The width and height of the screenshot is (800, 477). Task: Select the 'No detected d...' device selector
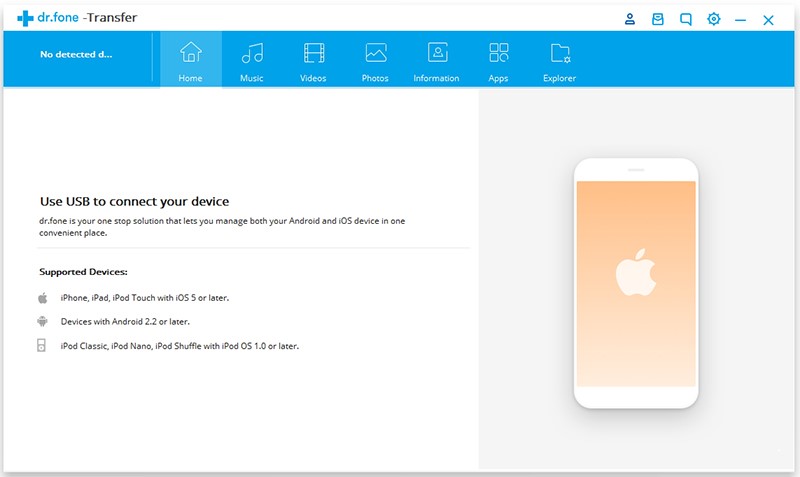coord(76,55)
